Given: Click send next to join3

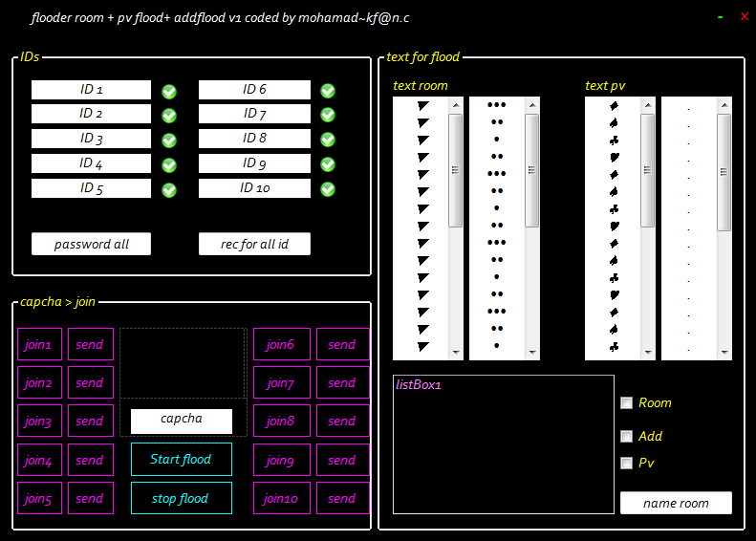Looking at the screenshot, I should click(x=91, y=421).
